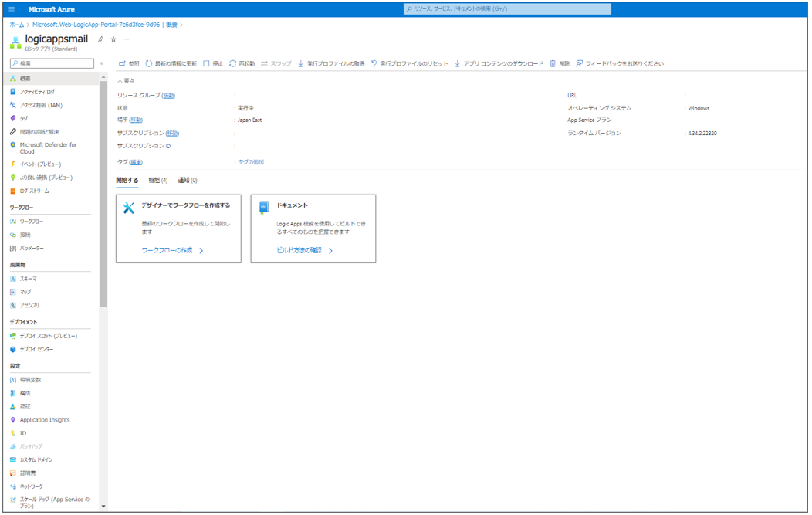Click the sidebar 検索 search field
812x515 pixels.
pyautogui.click(x=52, y=64)
